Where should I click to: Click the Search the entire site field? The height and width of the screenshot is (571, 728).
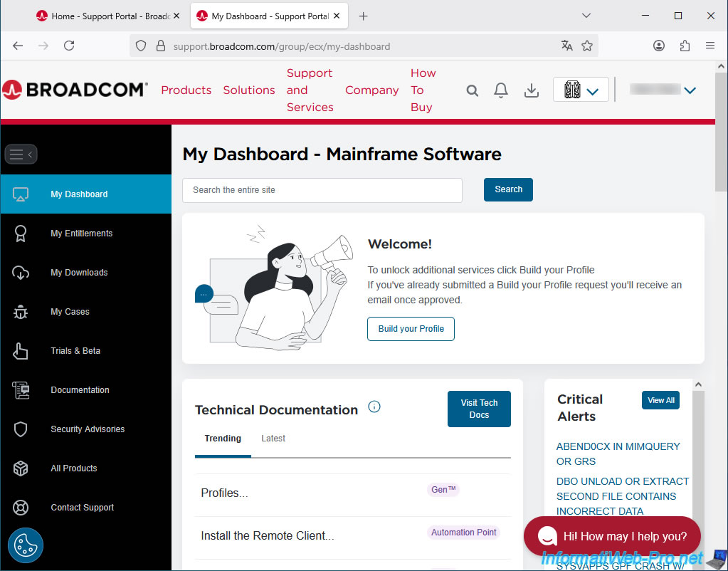pos(322,190)
